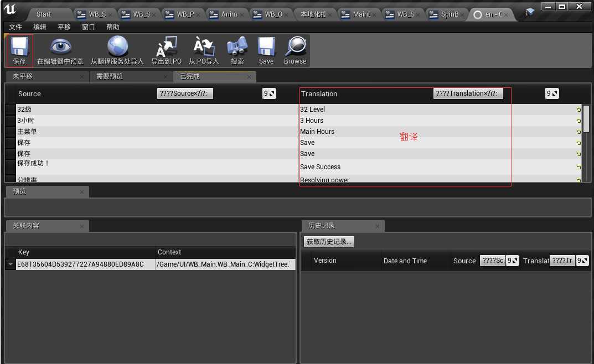Click the 保存 save icon in toolbar
This screenshot has width=594, height=364.
point(19,50)
